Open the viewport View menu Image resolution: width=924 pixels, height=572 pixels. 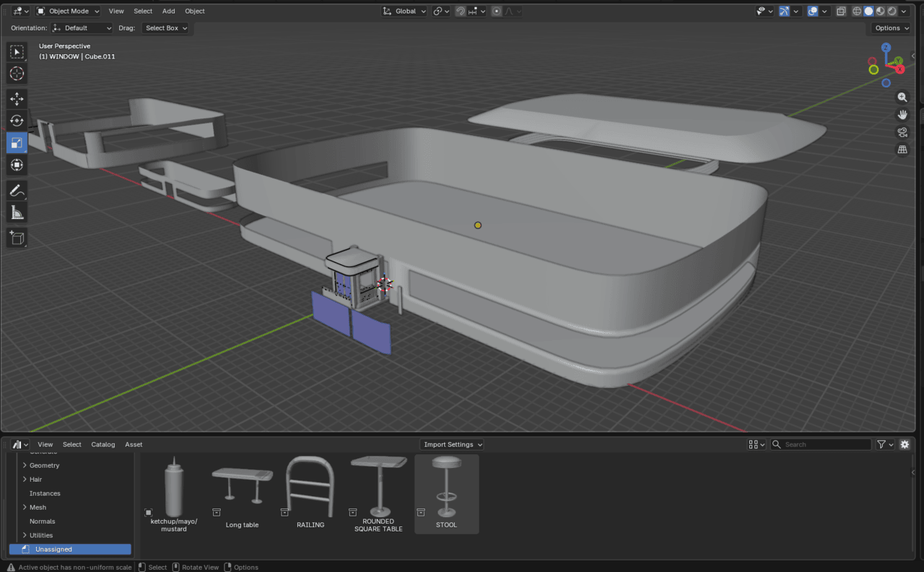(x=116, y=11)
